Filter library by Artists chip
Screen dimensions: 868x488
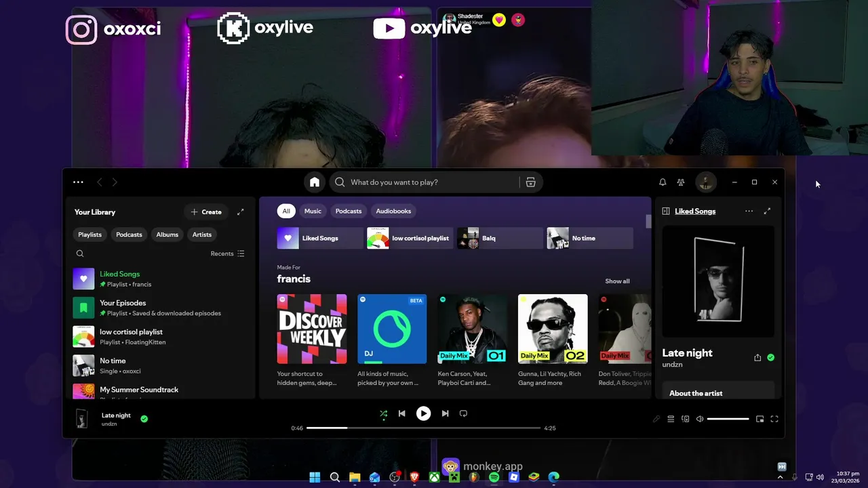(x=202, y=235)
